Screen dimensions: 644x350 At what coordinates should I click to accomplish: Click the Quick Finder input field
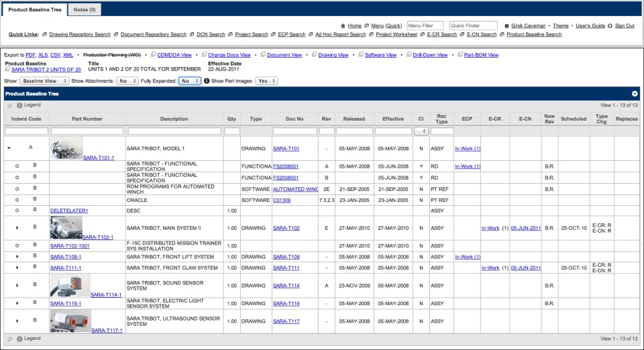click(x=474, y=26)
